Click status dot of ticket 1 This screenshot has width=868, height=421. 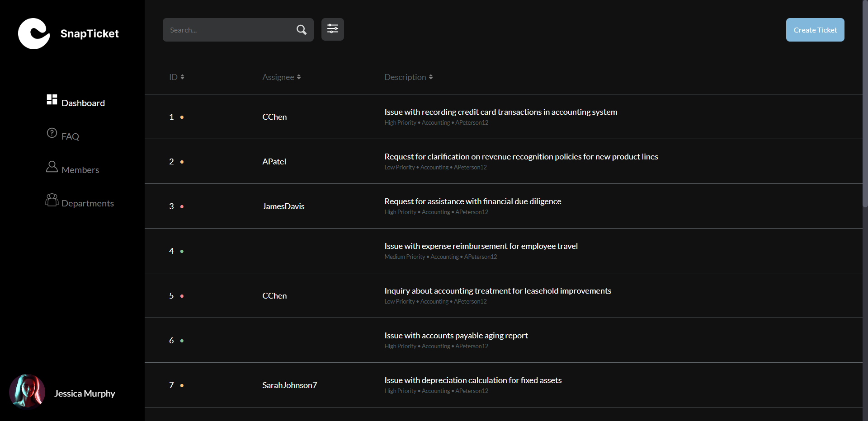[x=182, y=117]
